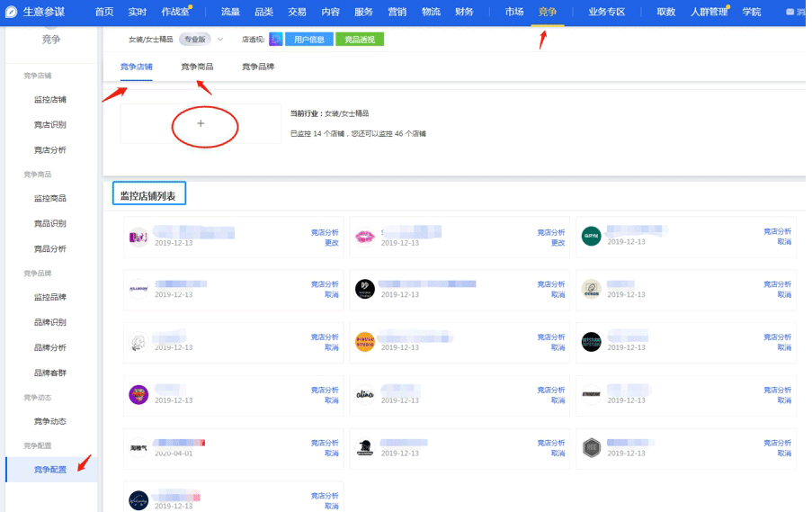Screen dimensions: 812x512
Task: Click 取消 link on the 淘稚气 store card
Action: pos(331,453)
